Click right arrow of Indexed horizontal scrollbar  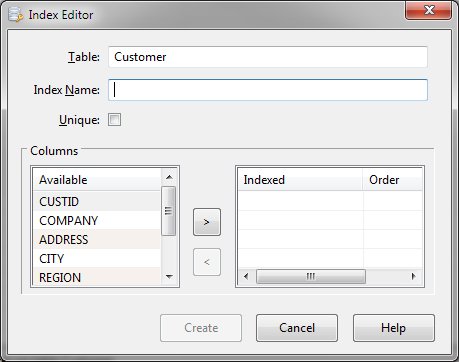414,276
